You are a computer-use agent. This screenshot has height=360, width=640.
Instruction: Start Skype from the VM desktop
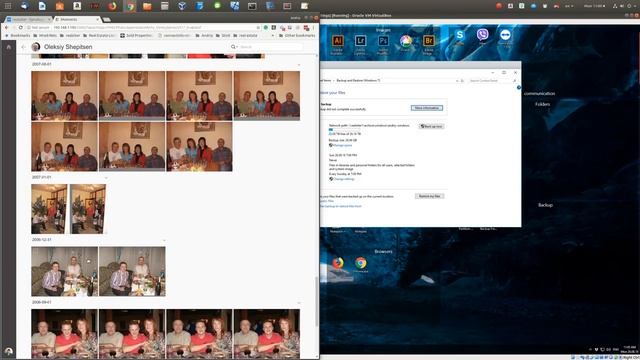460,36
